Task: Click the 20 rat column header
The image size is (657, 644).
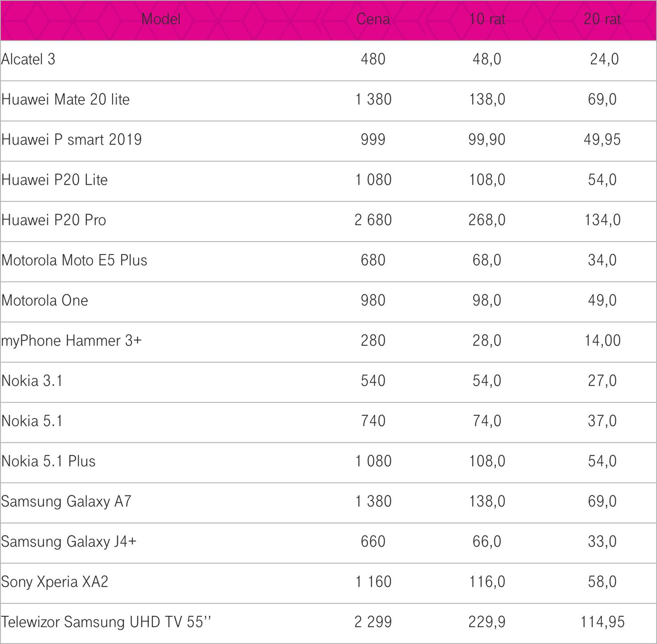Action: pos(602,19)
